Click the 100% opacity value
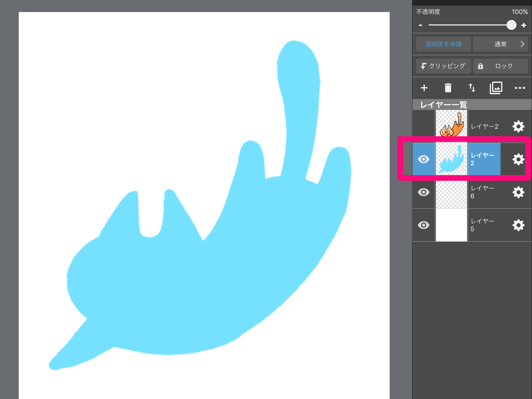Viewport: 532px width, 399px height. coord(520,12)
